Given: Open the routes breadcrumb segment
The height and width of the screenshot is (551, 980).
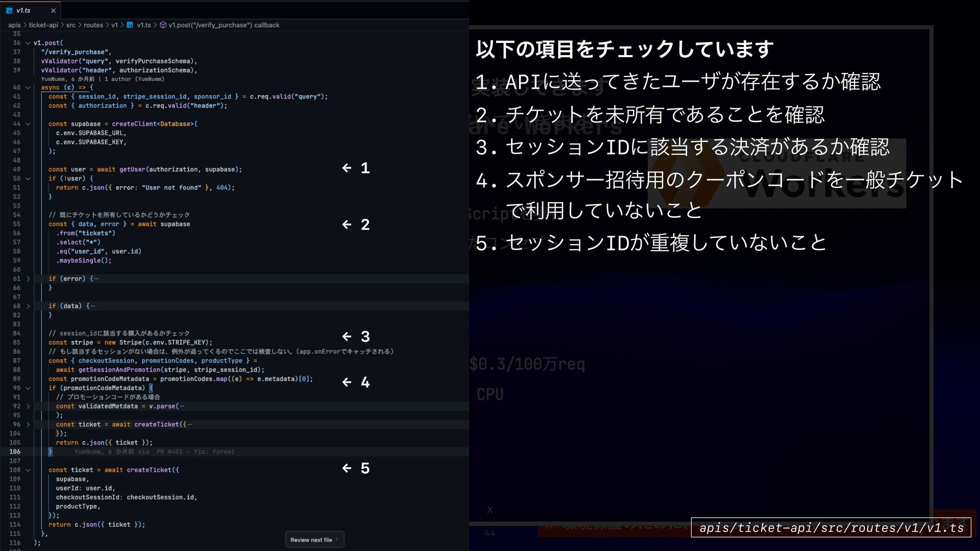Looking at the screenshot, I should 93,25.
